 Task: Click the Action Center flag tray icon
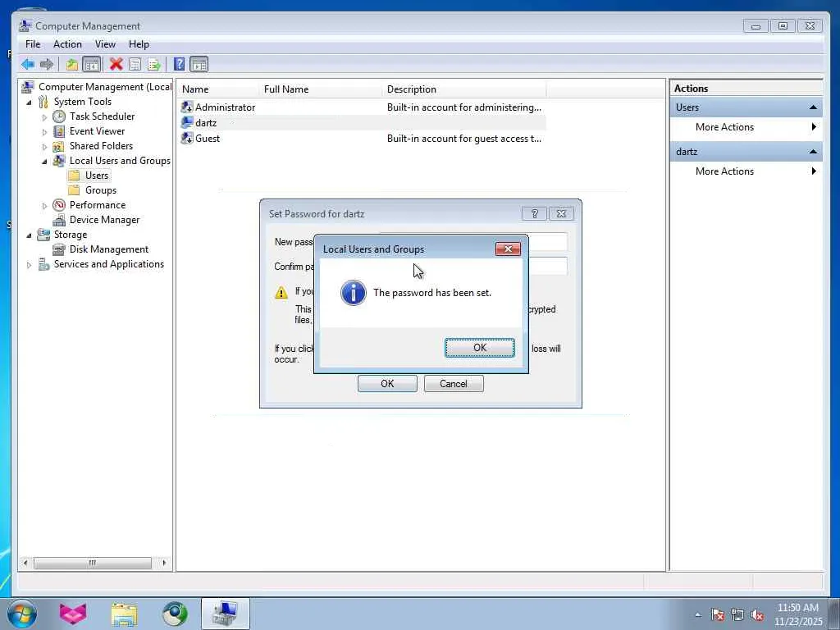[x=718, y=615]
